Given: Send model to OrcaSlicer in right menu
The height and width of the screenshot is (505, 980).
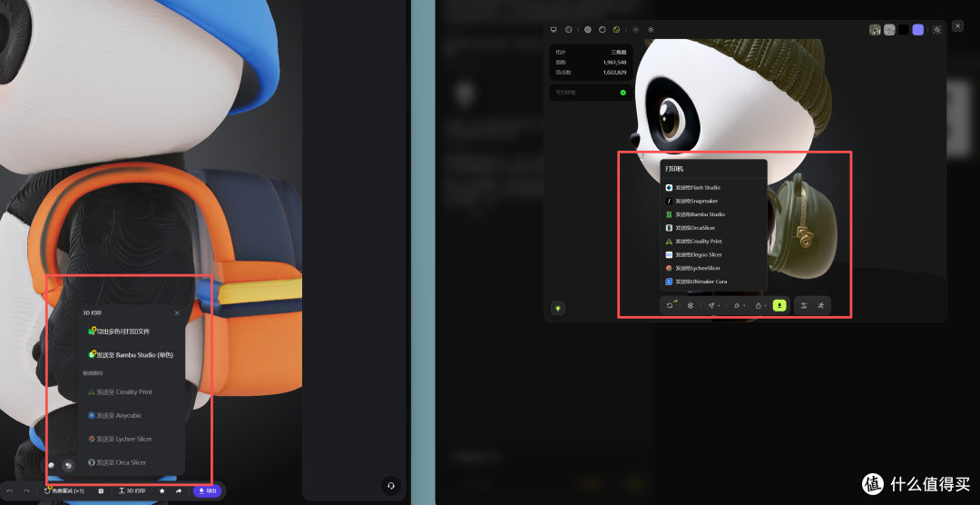Looking at the screenshot, I should (x=713, y=228).
